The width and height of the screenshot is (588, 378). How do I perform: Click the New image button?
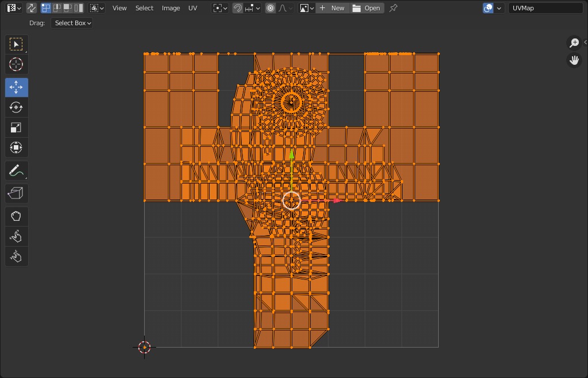[x=332, y=8]
